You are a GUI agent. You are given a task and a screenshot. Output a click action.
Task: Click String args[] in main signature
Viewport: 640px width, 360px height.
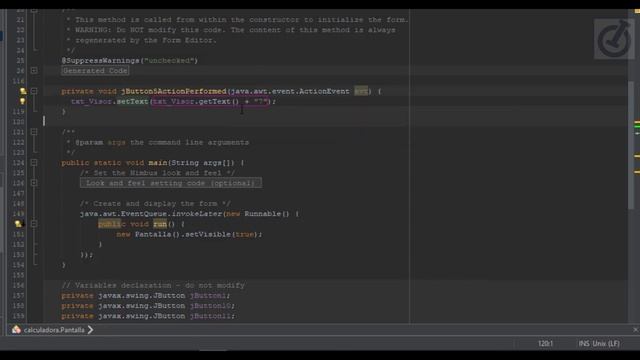203,162
